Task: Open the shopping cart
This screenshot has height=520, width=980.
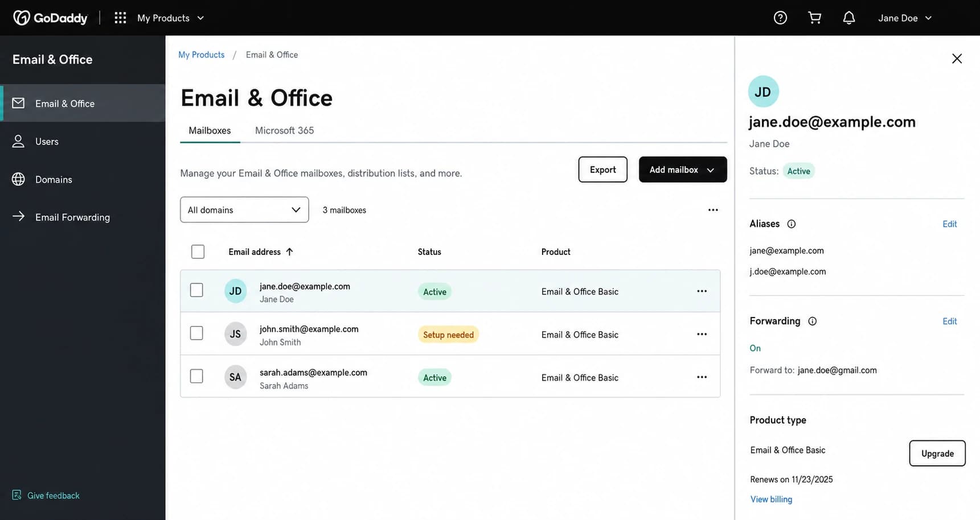Action: click(x=815, y=18)
